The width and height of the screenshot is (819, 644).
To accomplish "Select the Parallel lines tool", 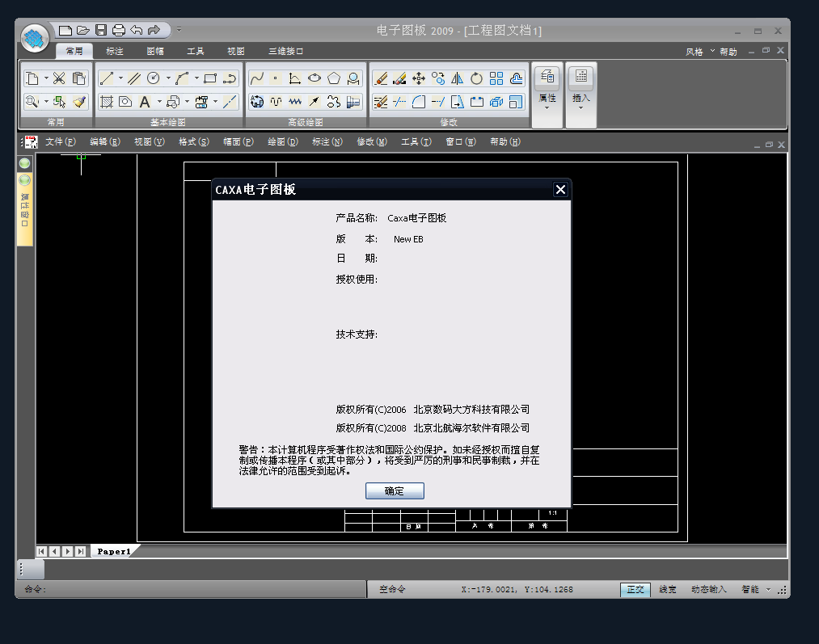I will 134,78.
